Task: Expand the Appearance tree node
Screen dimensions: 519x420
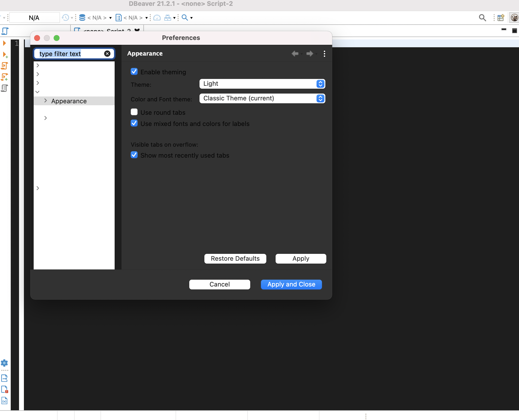Action: [46, 101]
